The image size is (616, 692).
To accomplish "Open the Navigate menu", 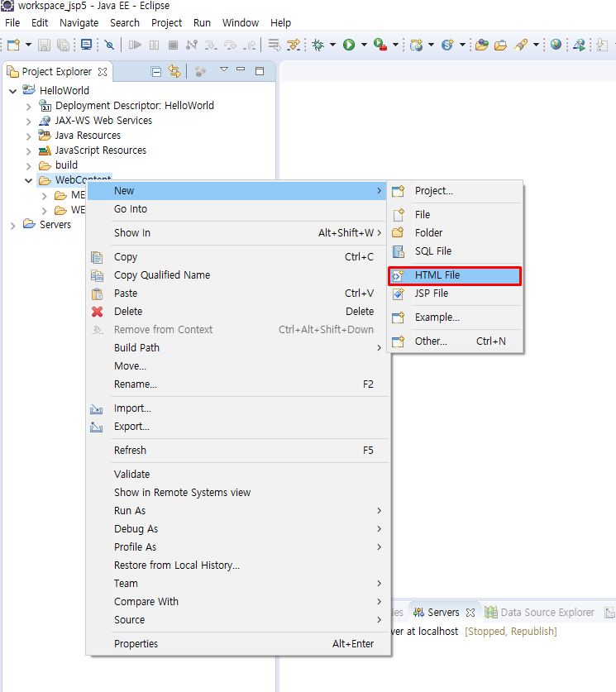I will (x=79, y=22).
